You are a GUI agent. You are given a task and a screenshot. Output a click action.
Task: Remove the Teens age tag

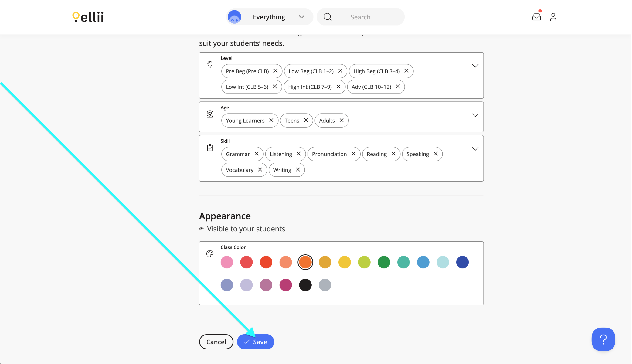(x=306, y=120)
